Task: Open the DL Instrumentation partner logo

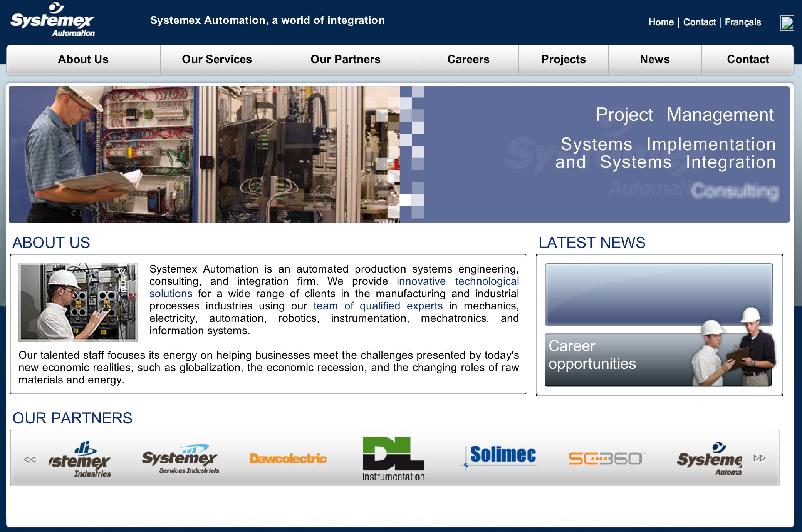Action: click(x=393, y=459)
